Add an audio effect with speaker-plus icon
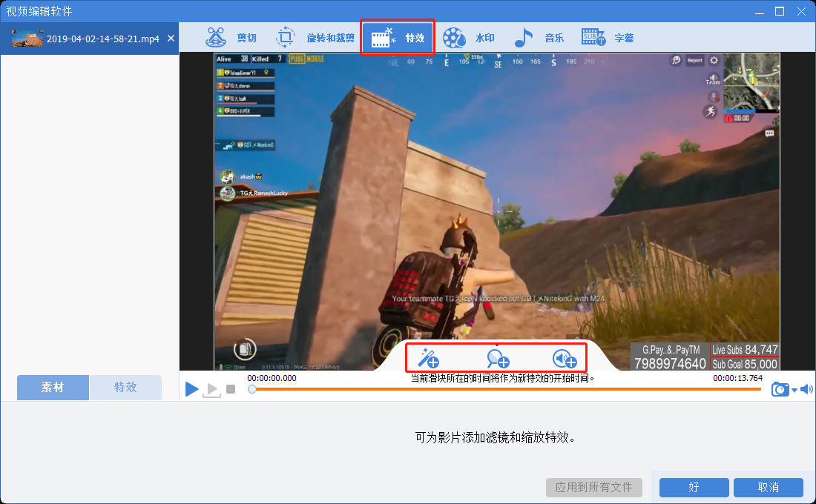Screen dimensions: 816x504 564,359
